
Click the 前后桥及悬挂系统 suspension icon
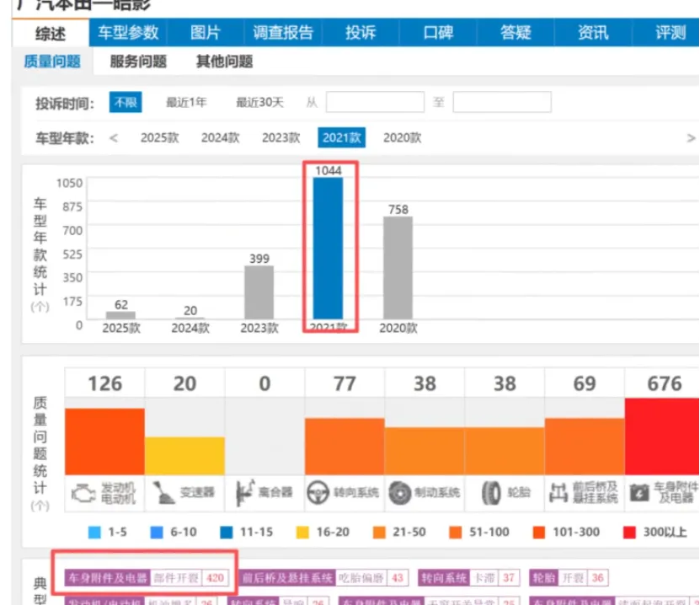[x=558, y=493]
